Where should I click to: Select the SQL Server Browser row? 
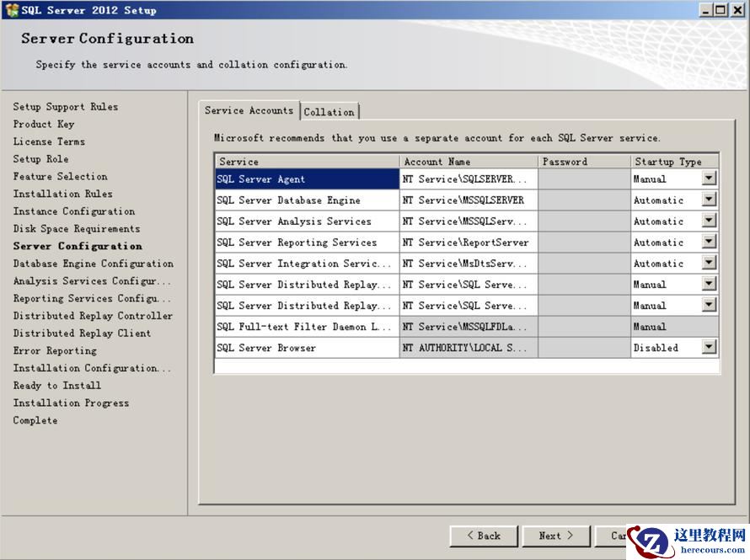pos(307,348)
